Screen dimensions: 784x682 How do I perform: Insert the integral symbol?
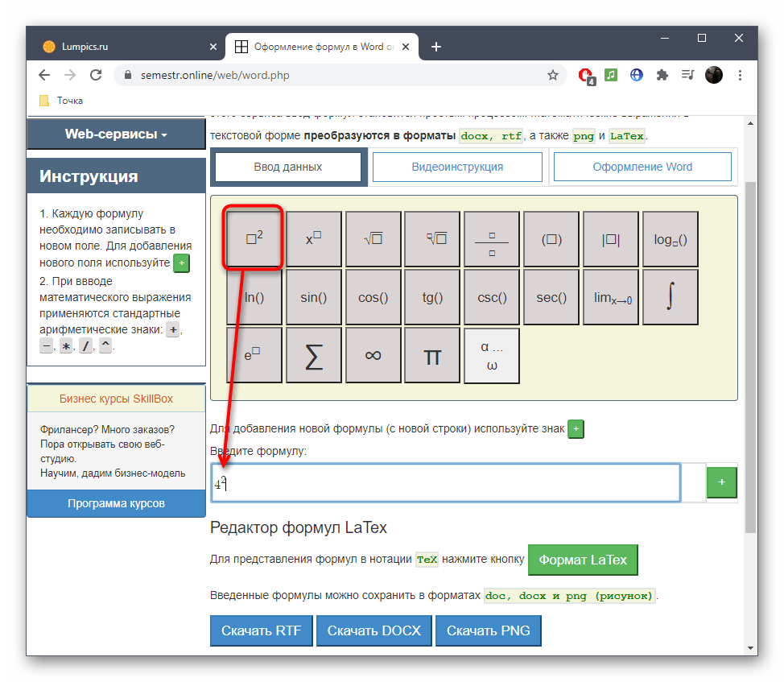[x=670, y=297]
